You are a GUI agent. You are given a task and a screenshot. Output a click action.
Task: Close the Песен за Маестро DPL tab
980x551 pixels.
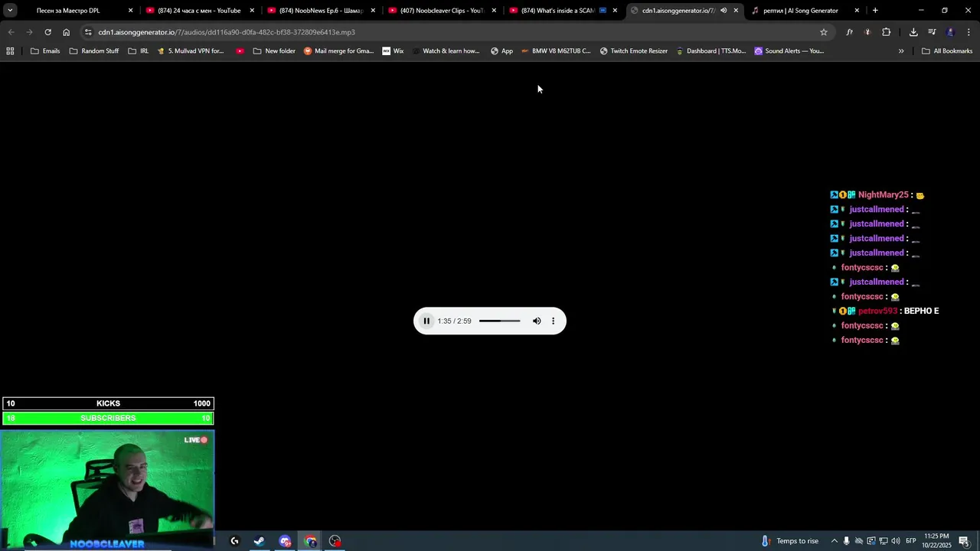point(130,11)
